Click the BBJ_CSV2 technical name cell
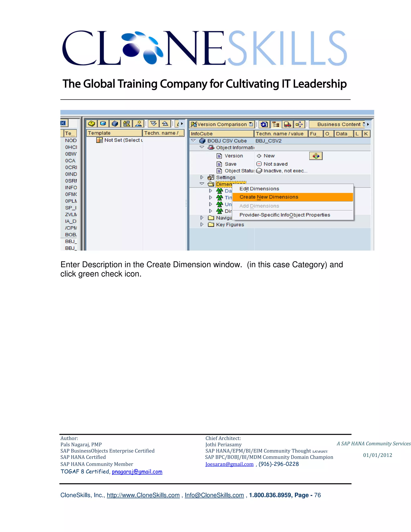Image resolution: width=411 pixels, height=532 pixels. pyautogui.click(x=268, y=141)
